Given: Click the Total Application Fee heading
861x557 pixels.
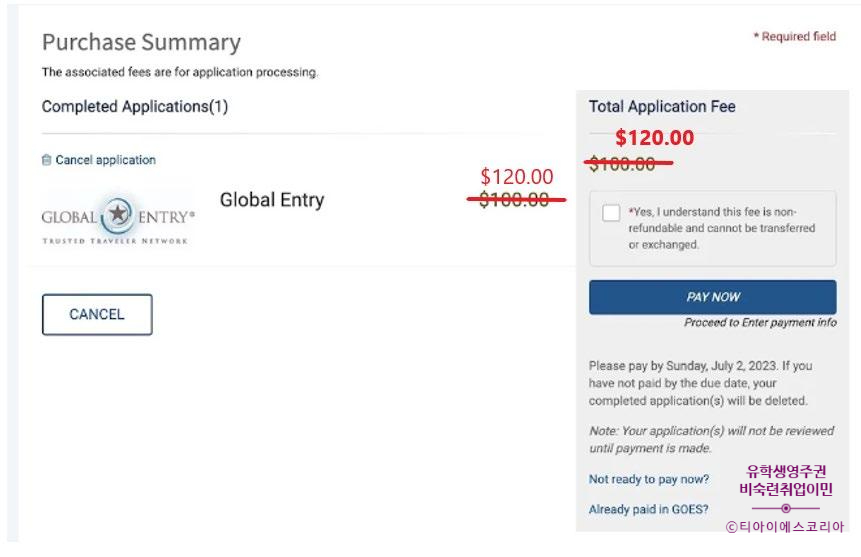Looking at the screenshot, I should tap(662, 106).
